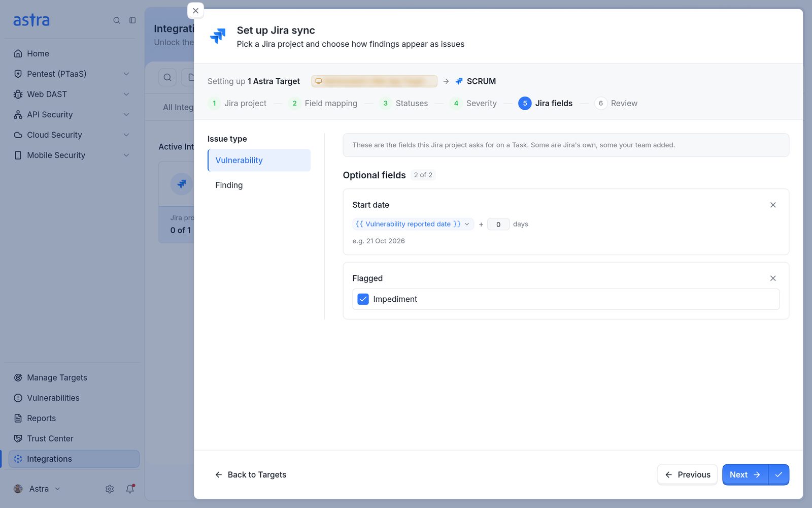Click the search icon in the sidebar
Screen dimensions: 812x508
click(x=117, y=20)
